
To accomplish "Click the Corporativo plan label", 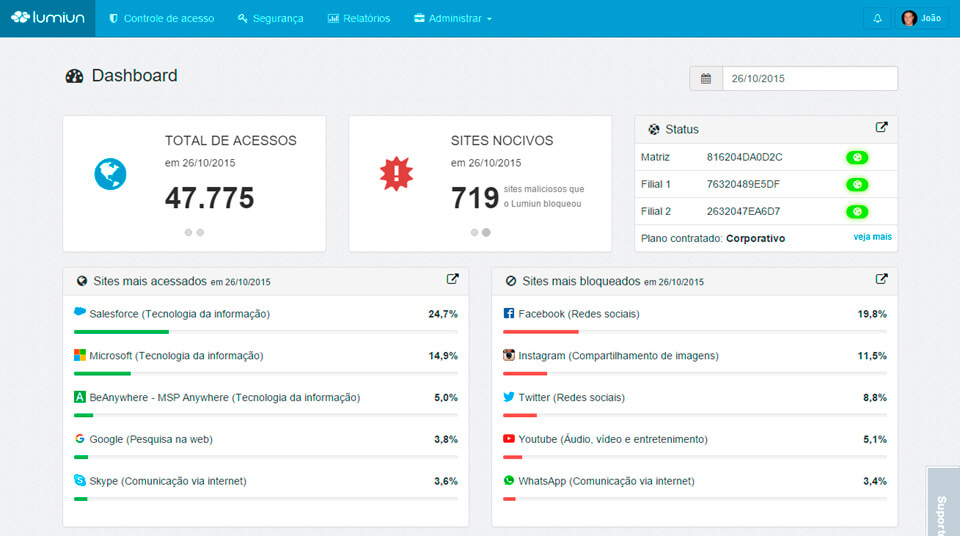I will tap(756, 238).
